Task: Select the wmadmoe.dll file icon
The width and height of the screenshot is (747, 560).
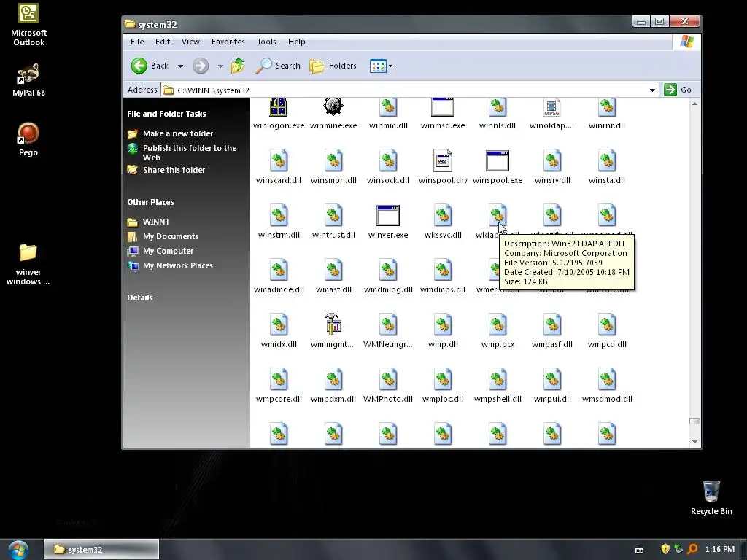Action: 279,270
